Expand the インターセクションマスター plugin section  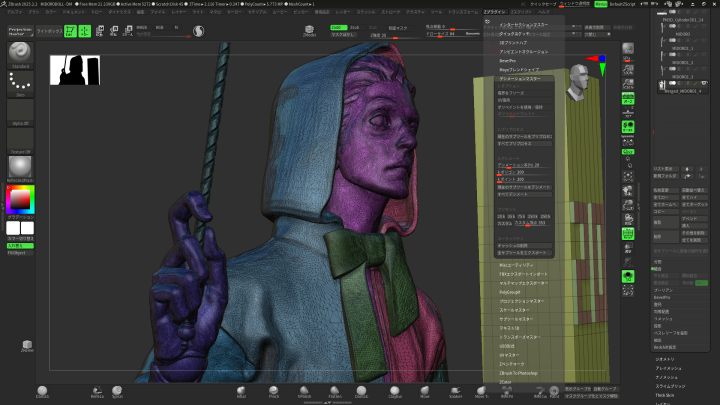point(523,25)
